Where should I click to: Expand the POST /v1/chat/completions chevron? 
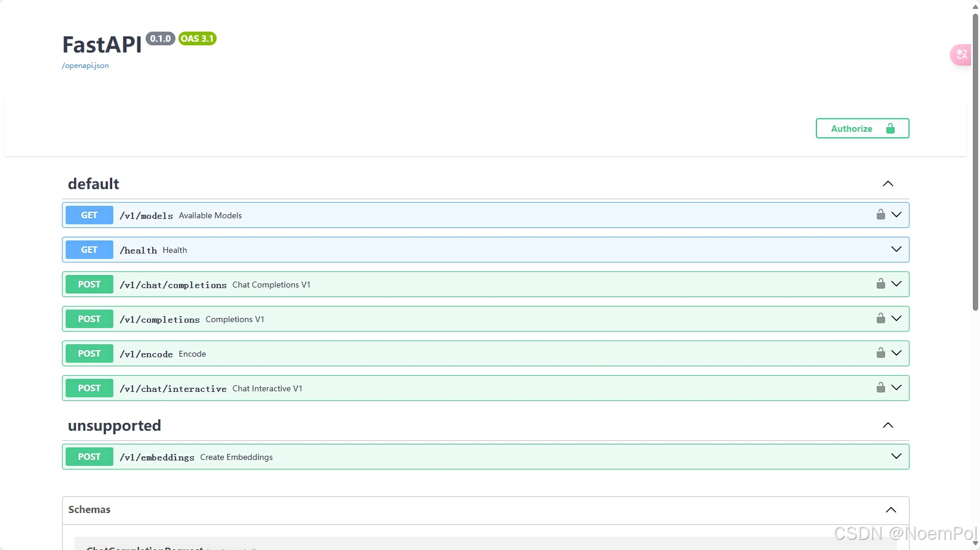pos(896,283)
